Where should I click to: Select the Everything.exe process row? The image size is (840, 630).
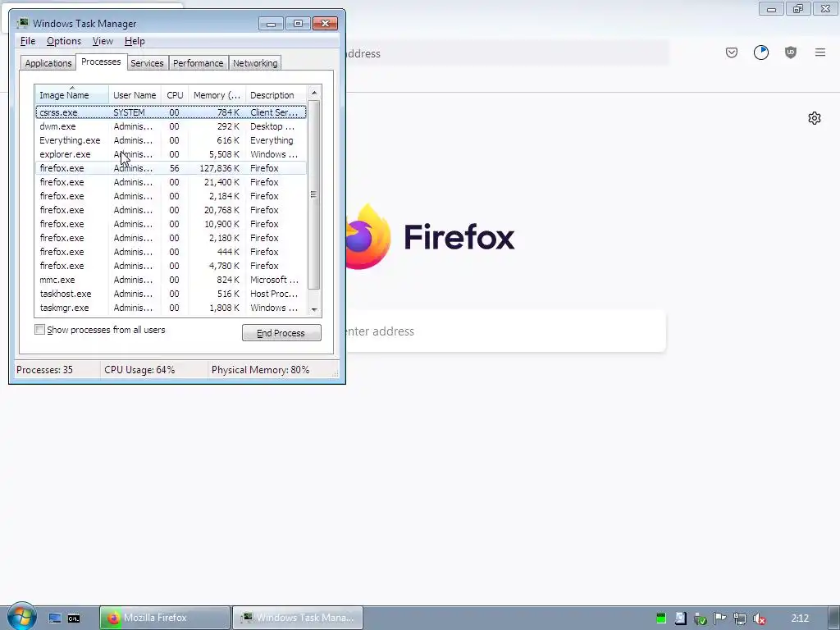(x=171, y=140)
